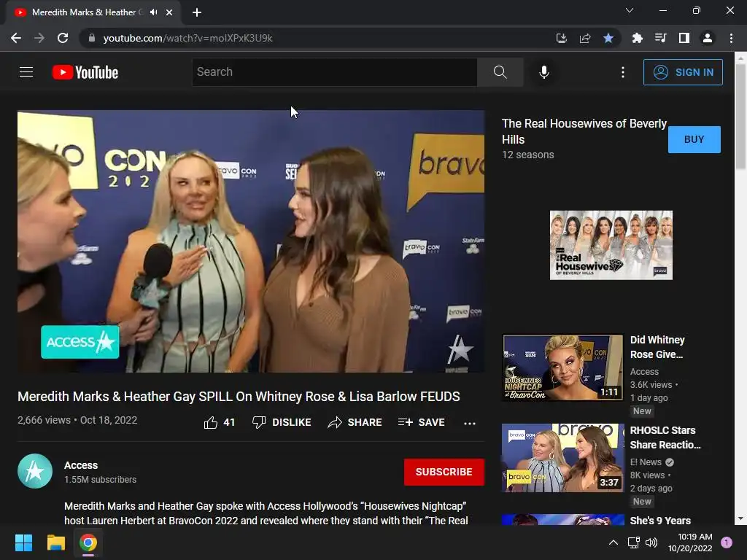Screen dimensions: 747x560
Task: Open more actions ellipsis under video
Action: pyautogui.click(x=470, y=423)
